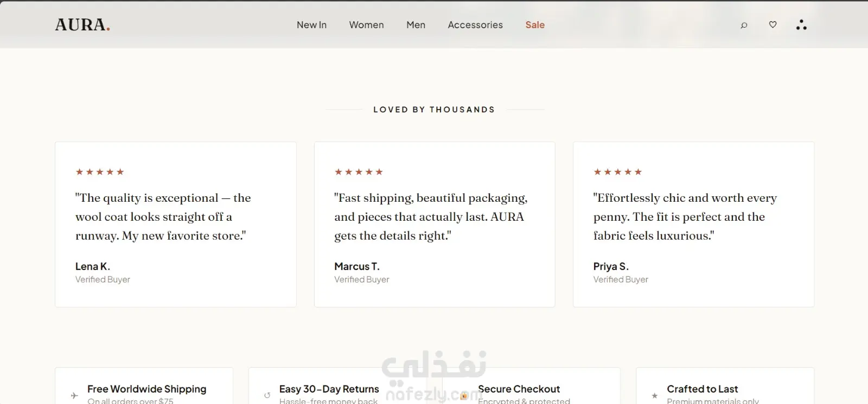Click the three-dot cart icon in header

(801, 25)
